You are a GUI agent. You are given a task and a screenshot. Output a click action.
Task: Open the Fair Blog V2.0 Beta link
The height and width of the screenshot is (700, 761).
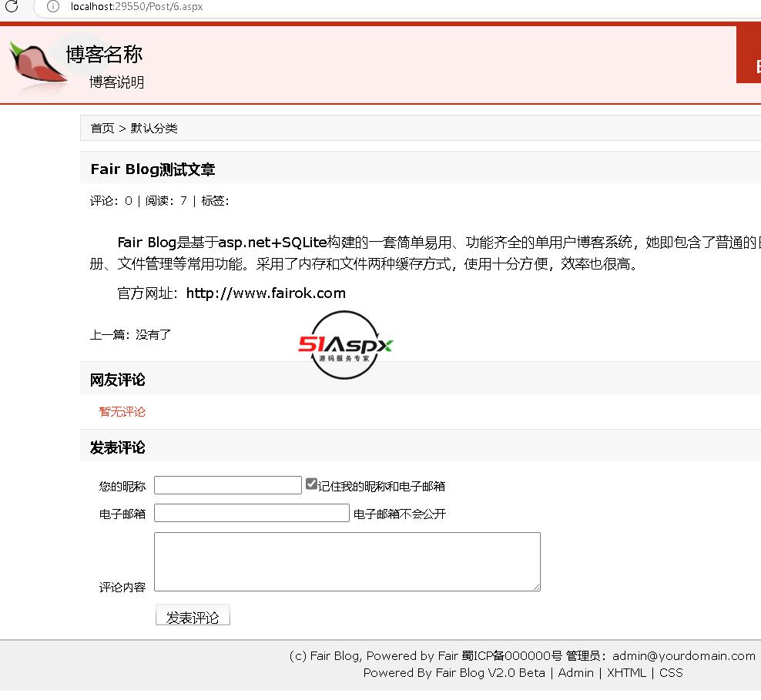tap(490, 673)
